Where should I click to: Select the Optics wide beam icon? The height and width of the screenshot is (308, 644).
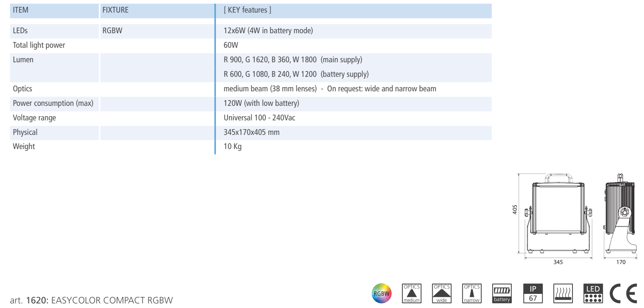tap(441, 293)
